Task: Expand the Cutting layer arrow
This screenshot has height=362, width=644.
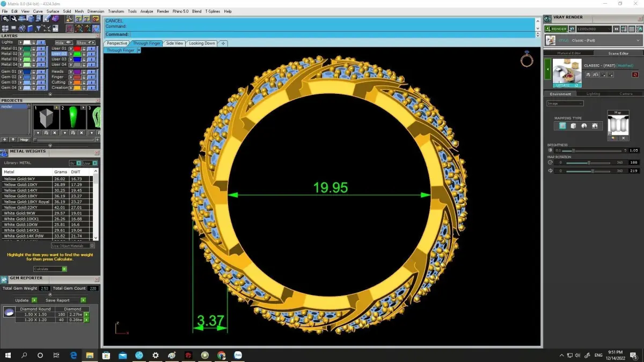Action: click(71, 83)
